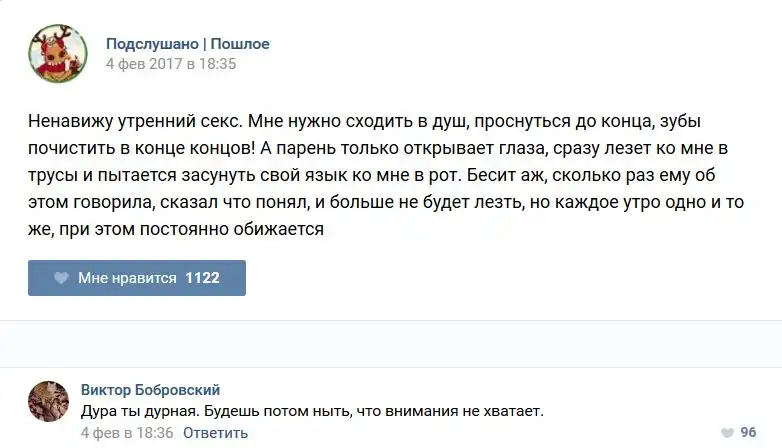Viewport: 782px width, 448px height.
Task: Open the post timestamp 4 фев 2017 в 18:35
Action: [170, 64]
